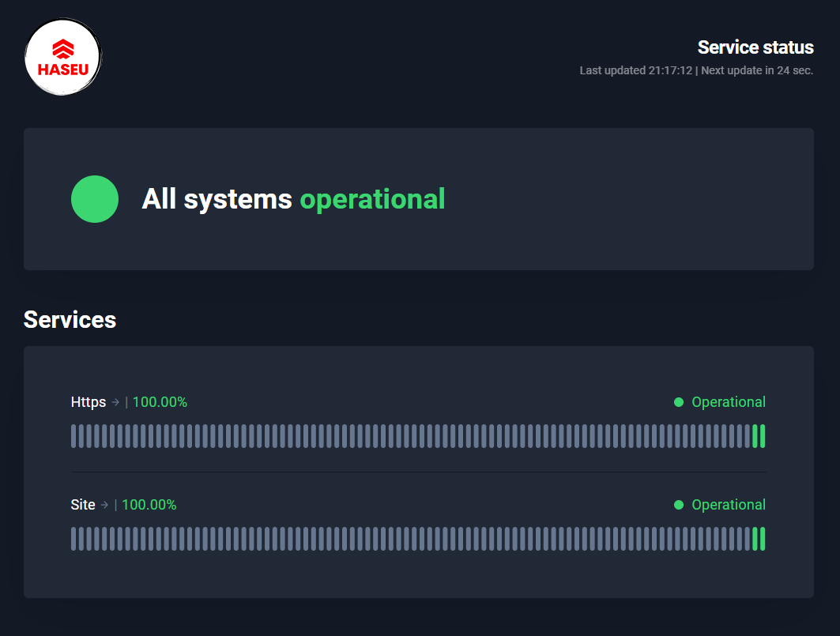Click the large green status circle
840x636 pixels.
[95, 199]
